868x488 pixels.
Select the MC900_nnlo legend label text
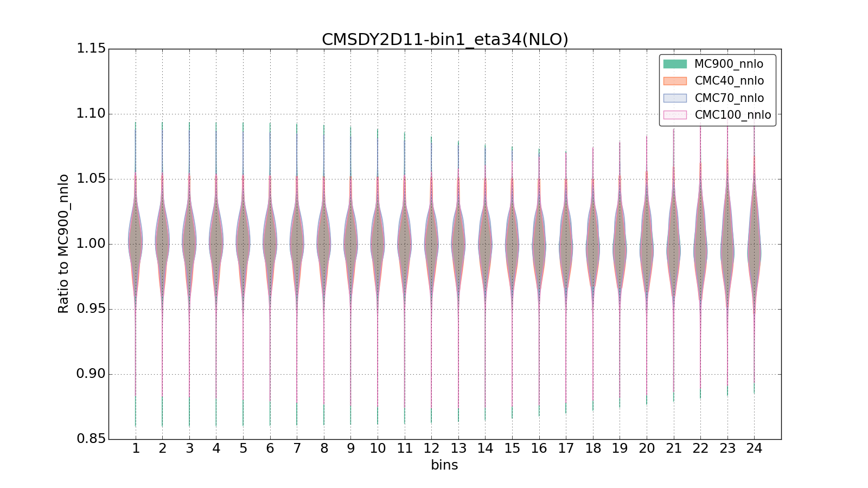tap(729, 64)
